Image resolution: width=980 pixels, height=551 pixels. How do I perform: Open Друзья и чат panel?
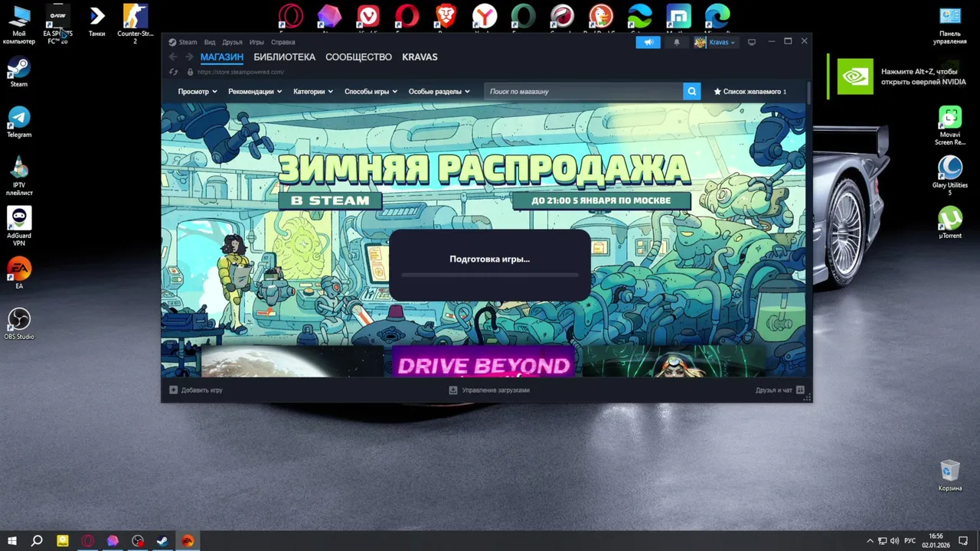(x=779, y=390)
